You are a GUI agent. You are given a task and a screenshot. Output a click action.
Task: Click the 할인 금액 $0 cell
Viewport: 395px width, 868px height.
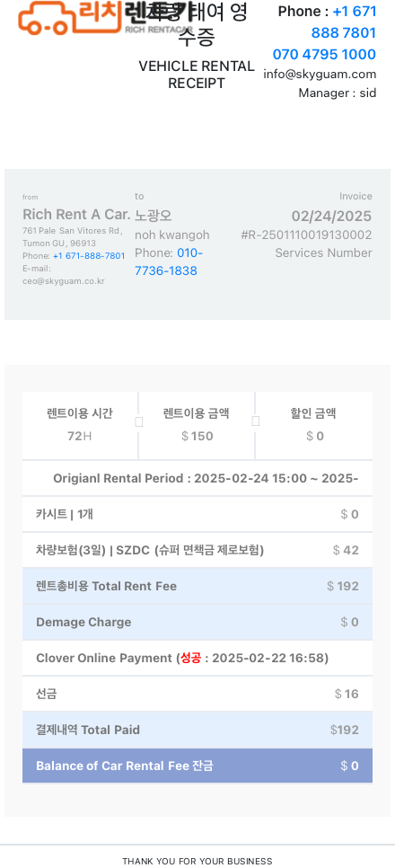pyautogui.click(x=314, y=425)
